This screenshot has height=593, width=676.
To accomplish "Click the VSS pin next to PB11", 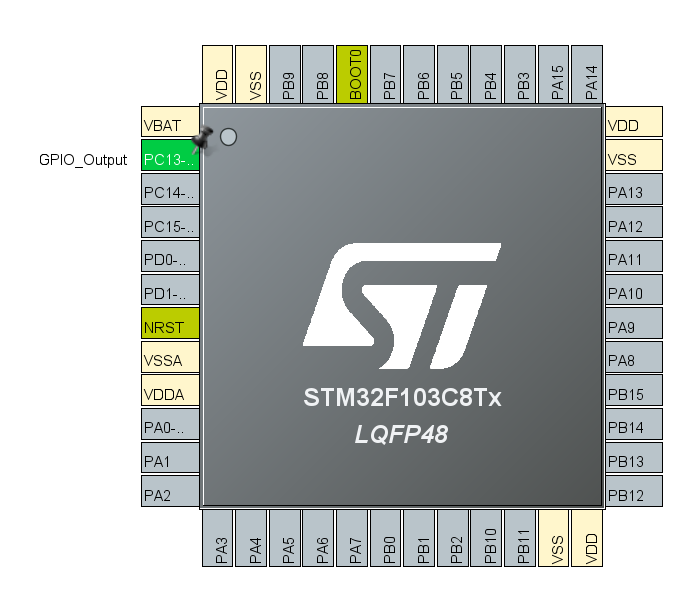I will [x=554, y=538].
